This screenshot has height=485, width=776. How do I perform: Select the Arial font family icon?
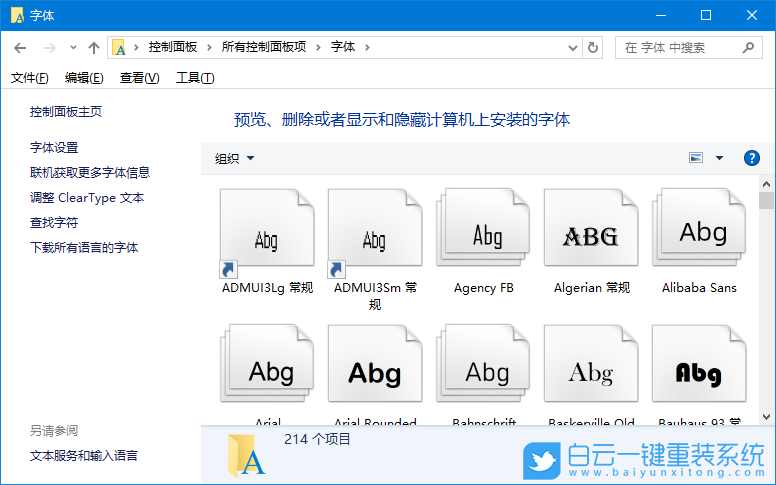[x=267, y=363]
